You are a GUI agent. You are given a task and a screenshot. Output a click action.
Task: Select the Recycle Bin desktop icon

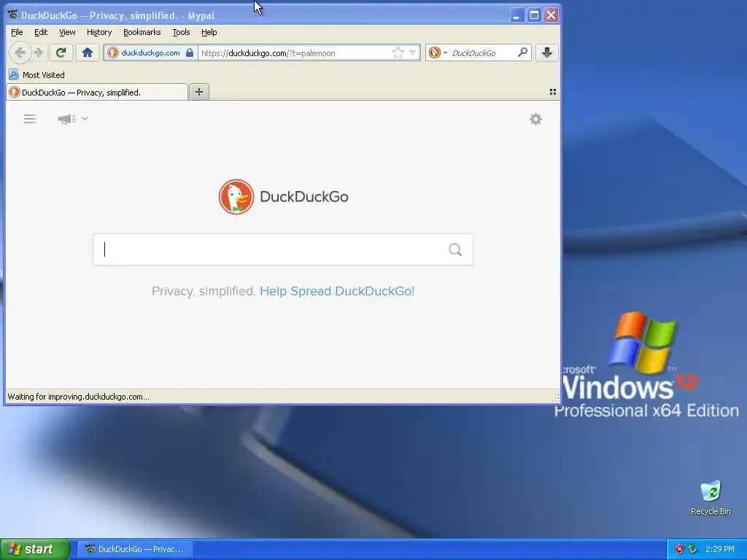pyautogui.click(x=711, y=498)
